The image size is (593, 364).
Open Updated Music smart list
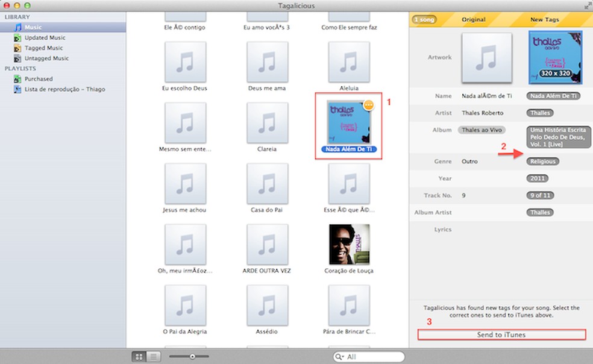45,37
